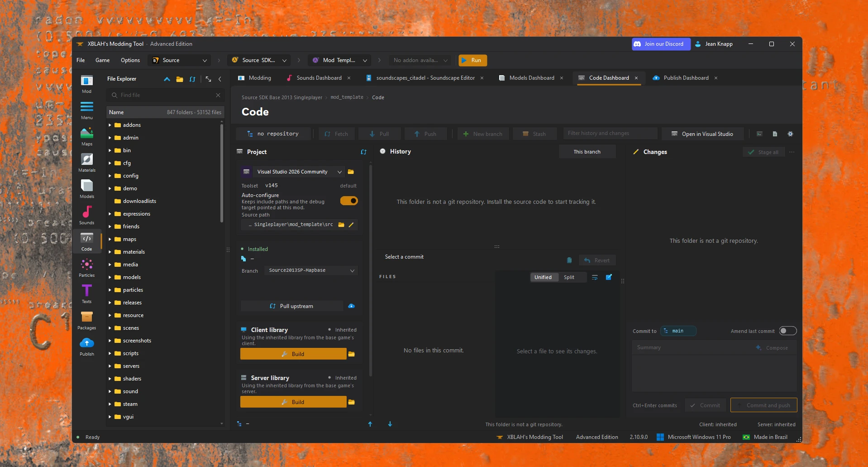Open the Game menu
This screenshot has height=467, width=868.
pyautogui.click(x=102, y=60)
